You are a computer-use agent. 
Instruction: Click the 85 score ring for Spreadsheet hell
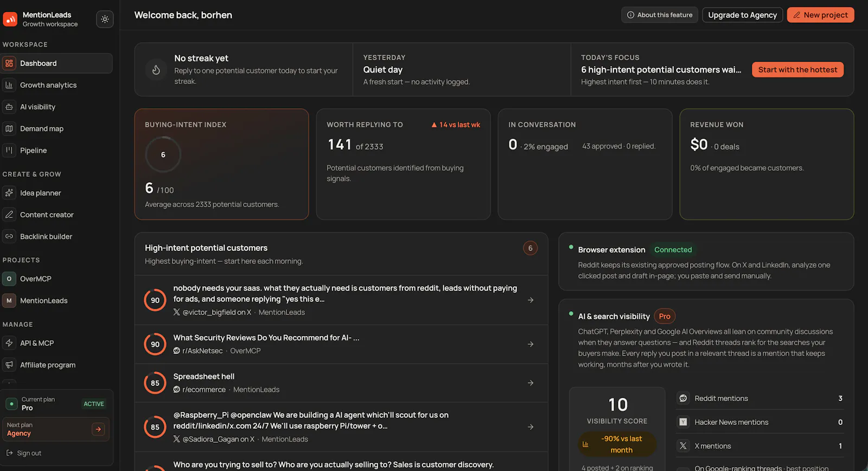click(x=155, y=383)
